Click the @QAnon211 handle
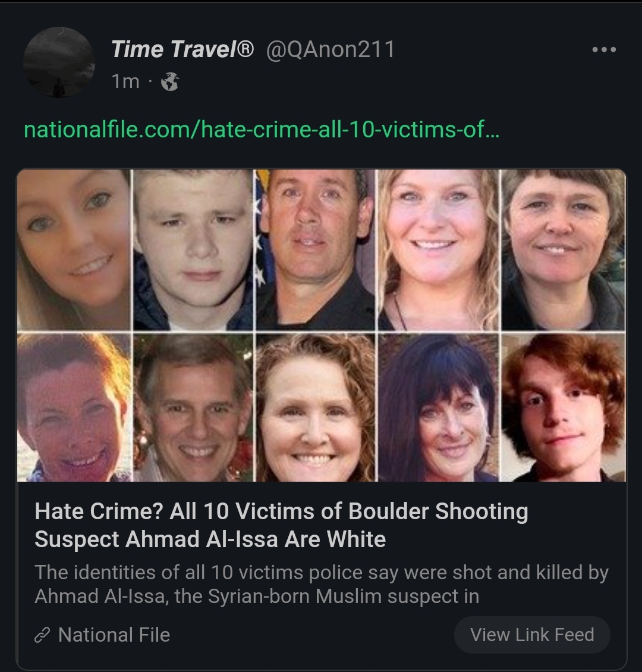 [330, 49]
